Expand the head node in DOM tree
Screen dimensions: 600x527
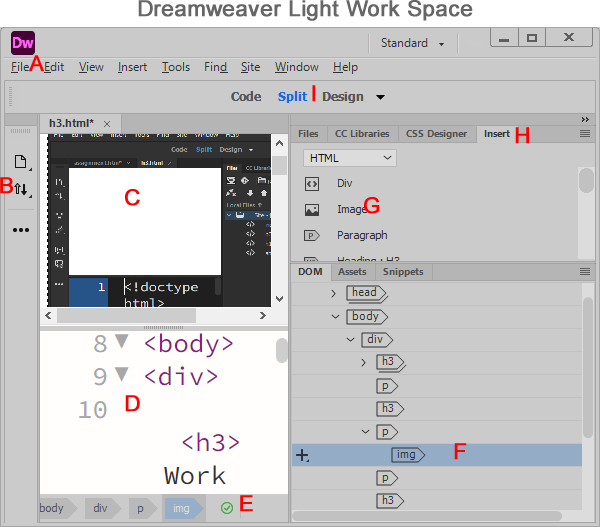(x=334, y=293)
